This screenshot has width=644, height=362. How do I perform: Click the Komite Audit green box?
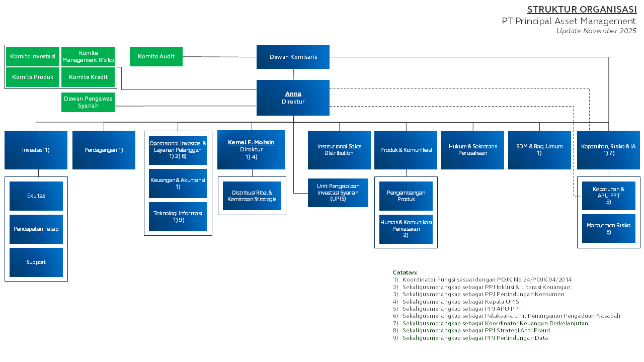(x=156, y=56)
